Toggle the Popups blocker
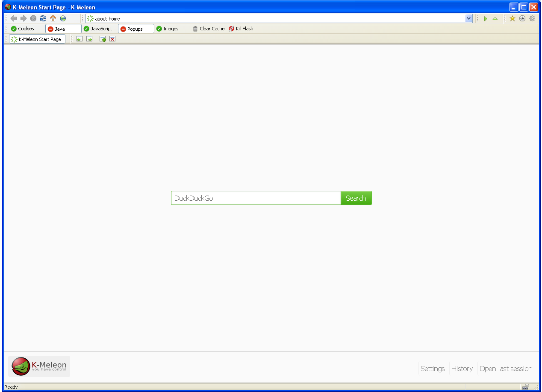Screen dimensions: 542x392 pos(135,29)
